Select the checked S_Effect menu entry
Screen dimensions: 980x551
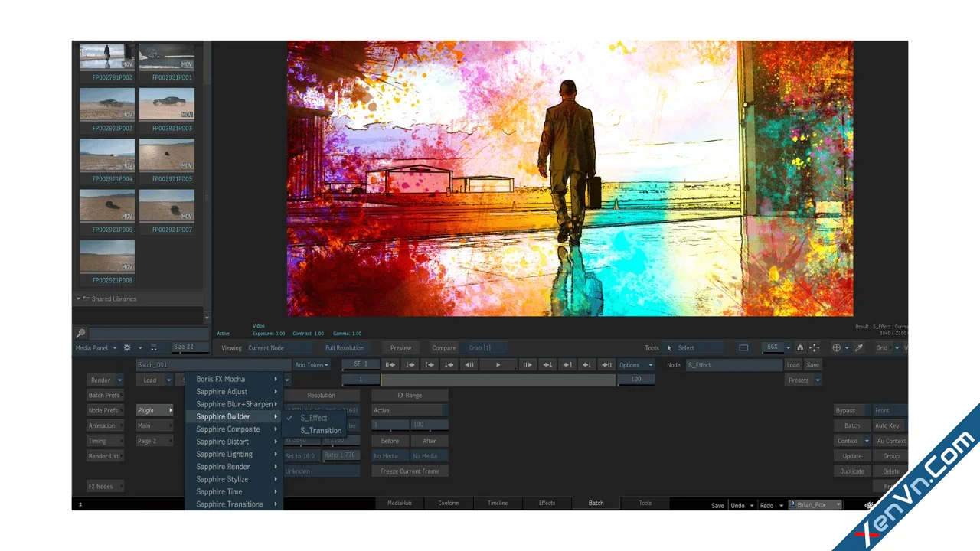[313, 418]
